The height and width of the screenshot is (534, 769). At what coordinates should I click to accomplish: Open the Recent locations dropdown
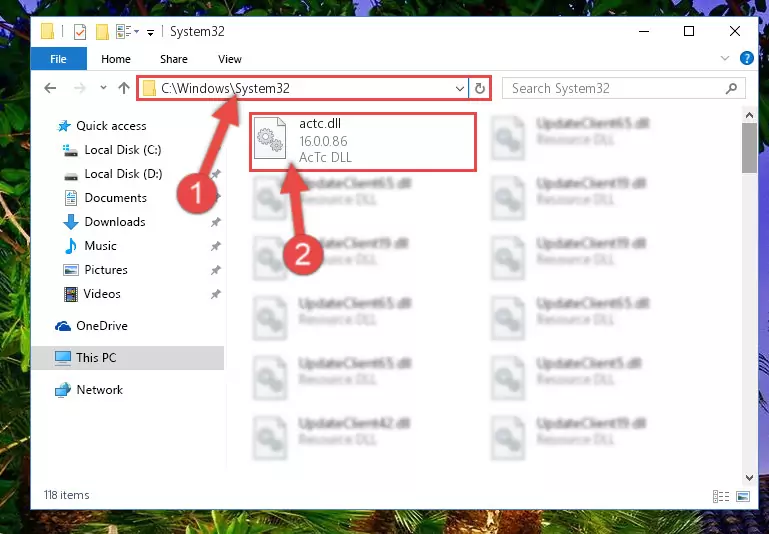point(103,88)
